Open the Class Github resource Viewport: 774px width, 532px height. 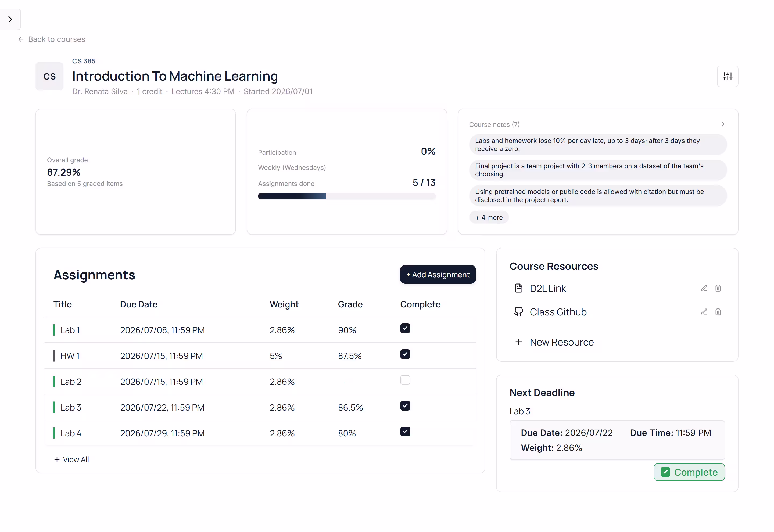tap(558, 312)
